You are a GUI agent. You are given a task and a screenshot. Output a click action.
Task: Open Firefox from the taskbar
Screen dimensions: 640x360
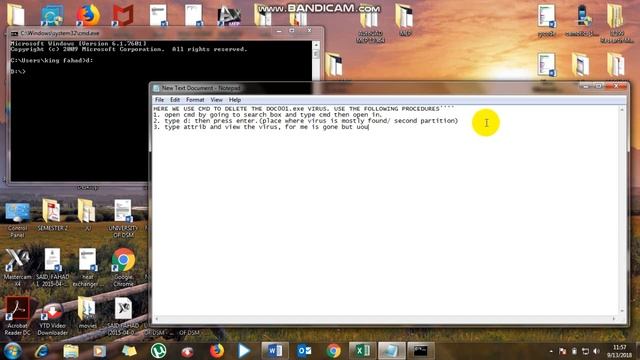point(217,351)
